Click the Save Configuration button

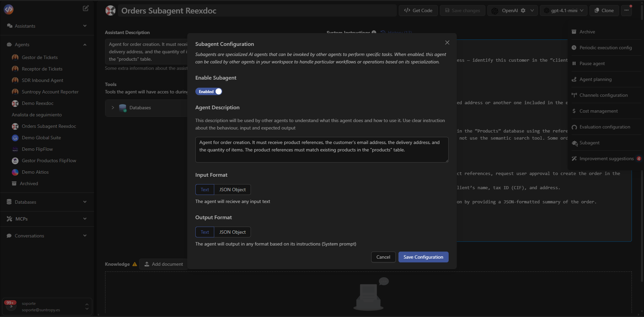pos(423,257)
